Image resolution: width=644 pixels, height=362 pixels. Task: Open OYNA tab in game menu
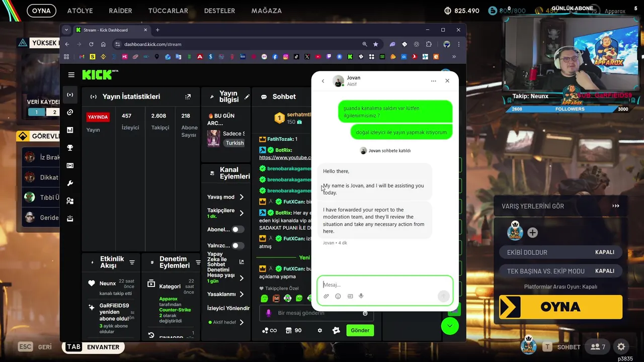coord(41,11)
